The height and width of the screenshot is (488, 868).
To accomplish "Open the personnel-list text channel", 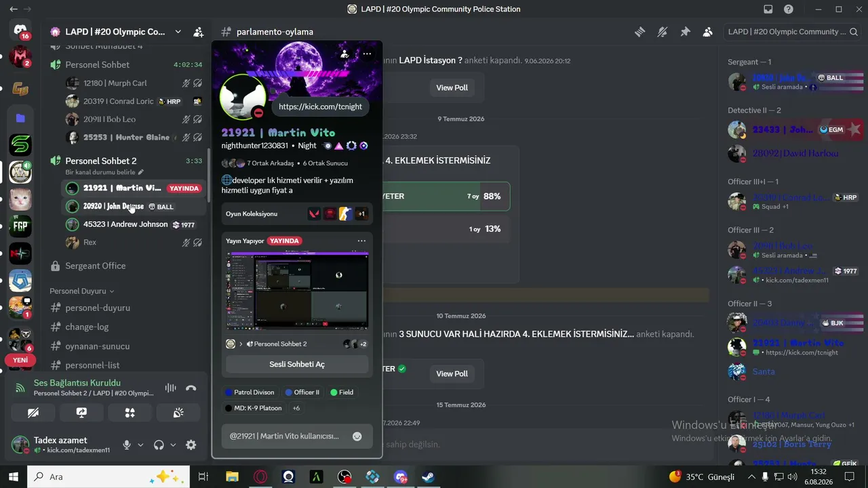I will (x=92, y=365).
